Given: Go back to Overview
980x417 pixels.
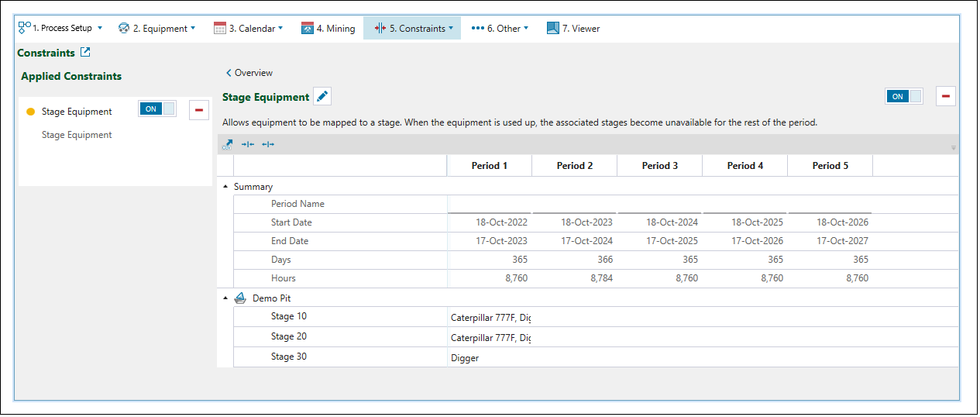Looking at the screenshot, I should tap(249, 73).
